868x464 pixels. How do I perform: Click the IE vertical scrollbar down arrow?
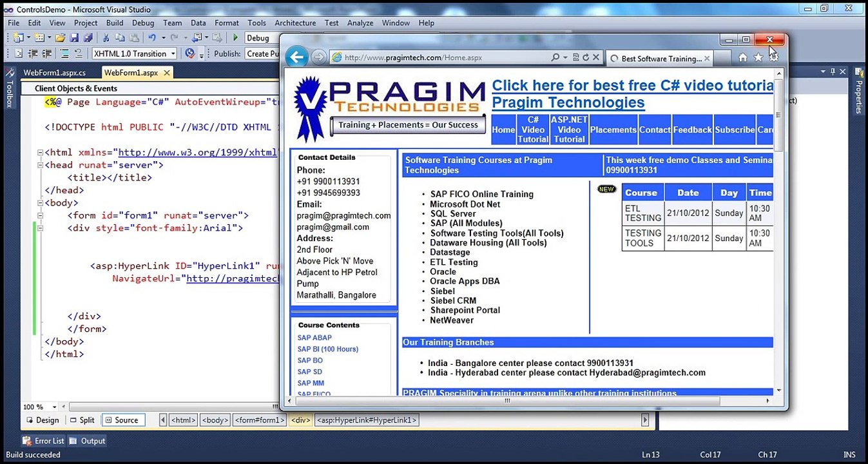pos(778,390)
